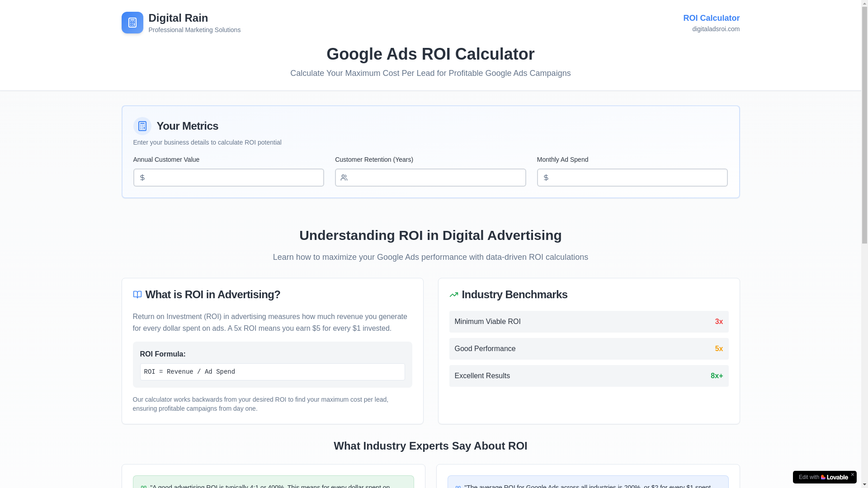Click the Digital Rain brand name

[x=178, y=18]
